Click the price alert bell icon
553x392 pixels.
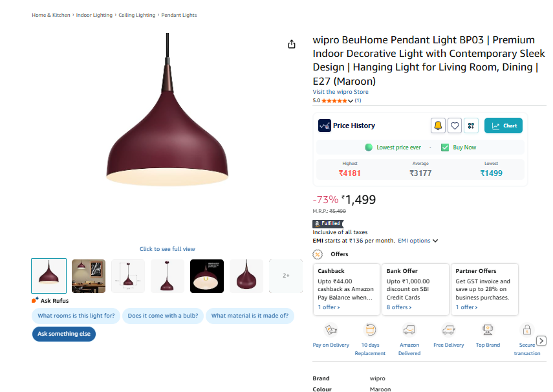click(438, 125)
